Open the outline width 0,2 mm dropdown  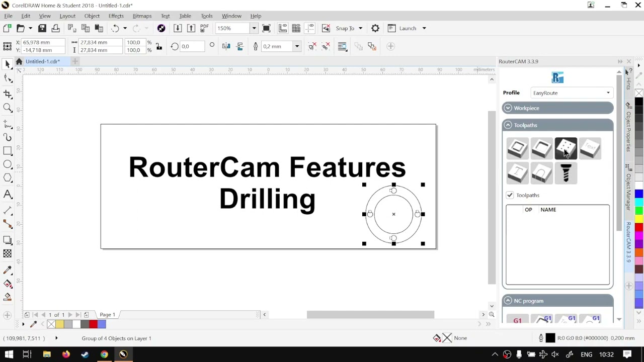click(x=297, y=46)
